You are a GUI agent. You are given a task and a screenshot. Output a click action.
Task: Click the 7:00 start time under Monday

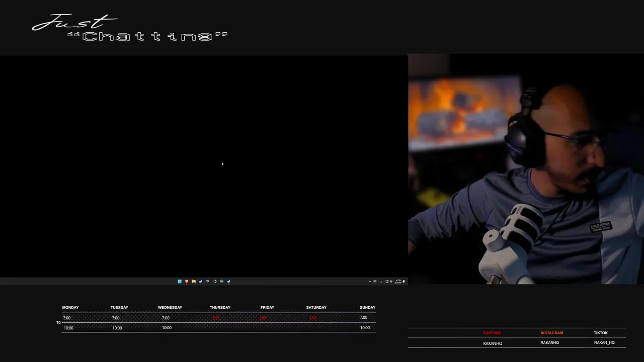coord(67,318)
